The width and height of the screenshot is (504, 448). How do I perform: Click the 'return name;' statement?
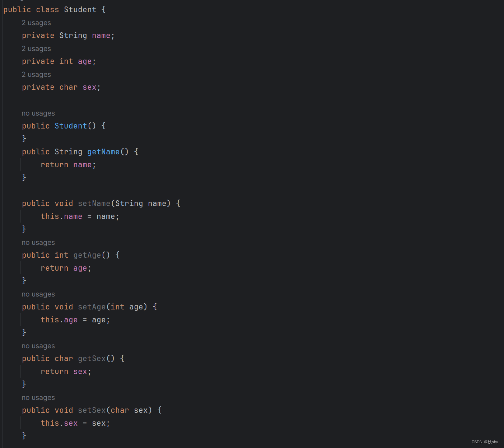pos(68,165)
